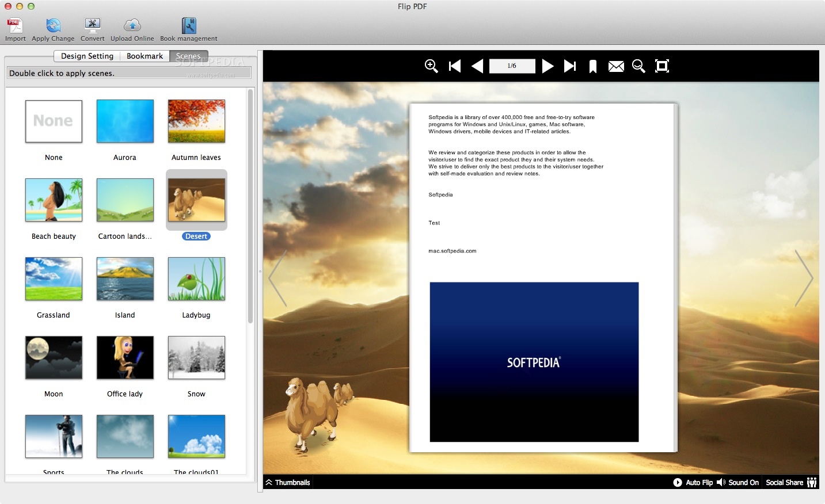Go to the previous page

tap(477, 66)
